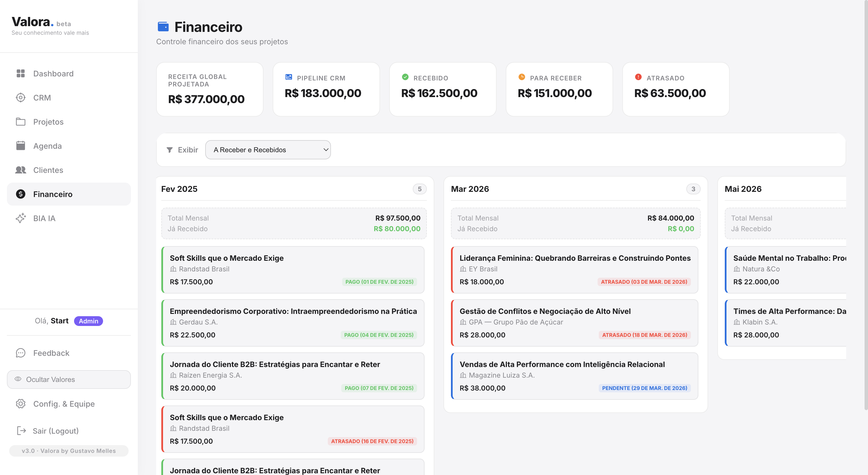This screenshot has height=475, width=868.
Task: Click v3.0 Valora by Gustavo Melles label
Action: (x=69, y=451)
